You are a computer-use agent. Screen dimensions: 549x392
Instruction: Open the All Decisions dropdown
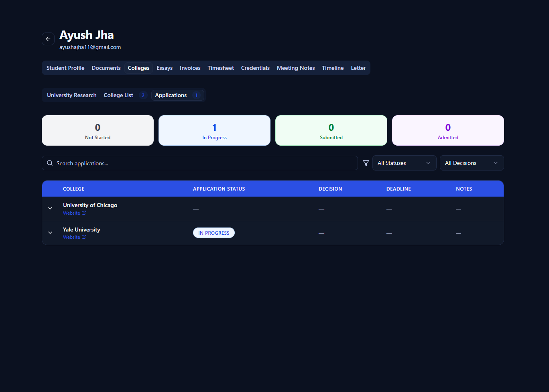coord(472,163)
